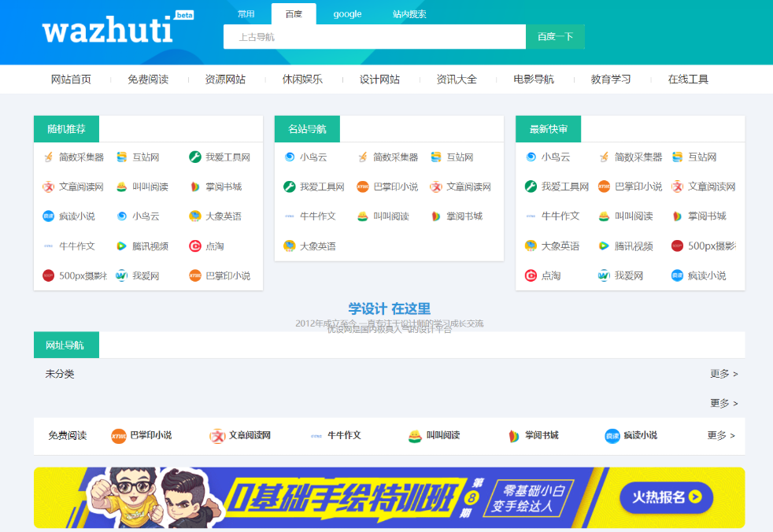Expand 更多 in the 未分类 row
773x532 pixels.
click(723, 374)
